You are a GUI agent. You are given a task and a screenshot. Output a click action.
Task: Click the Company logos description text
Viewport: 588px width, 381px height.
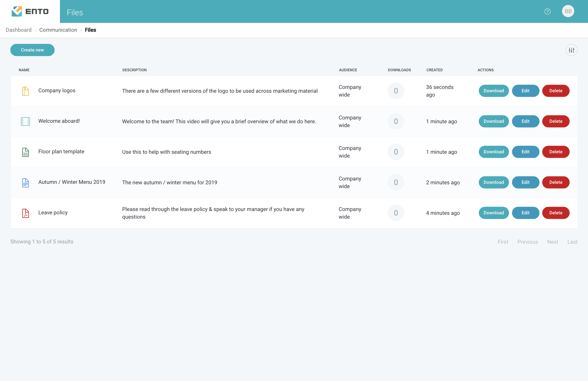pos(220,91)
